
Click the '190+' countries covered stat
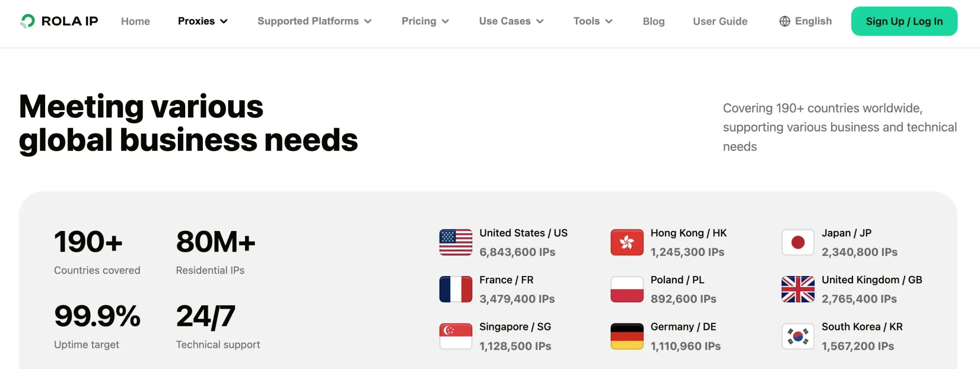click(88, 242)
